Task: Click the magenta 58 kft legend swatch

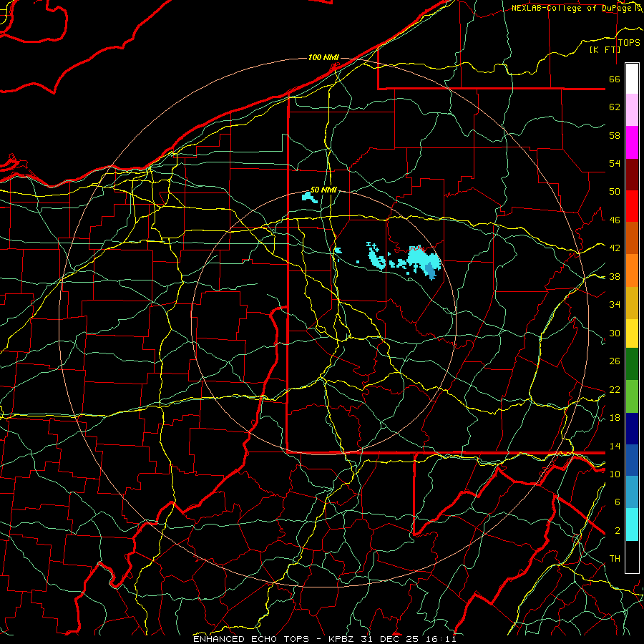Action: point(632,142)
